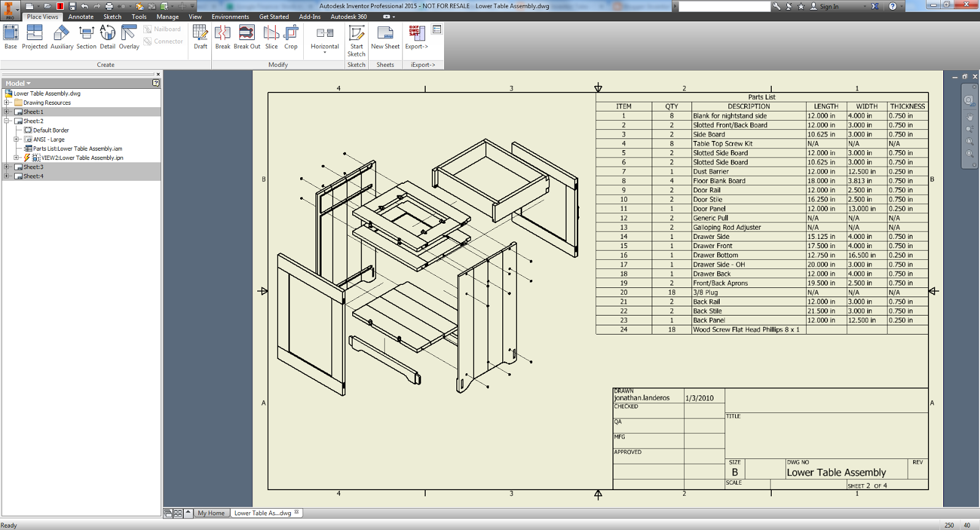
Task: Click the navigation wheel icon in view bar
Action: [x=969, y=100]
